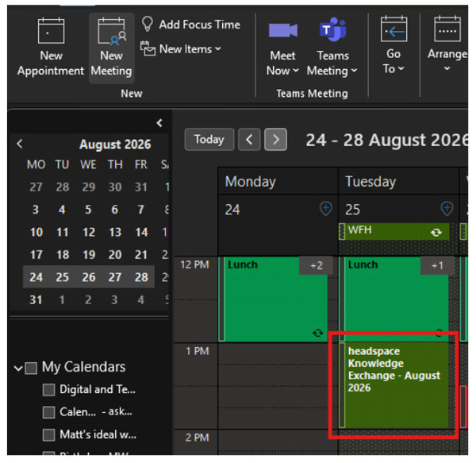The width and height of the screenshot is (476, 463).
Task: Select August 3 in mini calendar
Action: (x=36, y=210)
